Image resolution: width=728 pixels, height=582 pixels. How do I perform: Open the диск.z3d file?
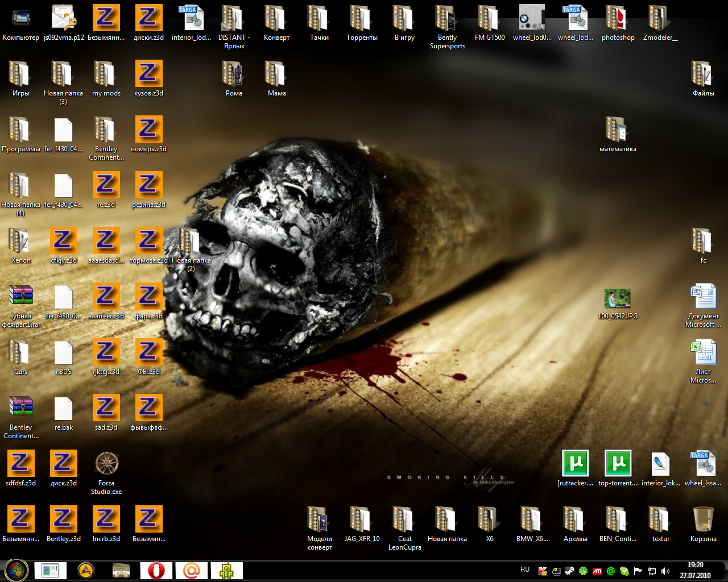64,469
